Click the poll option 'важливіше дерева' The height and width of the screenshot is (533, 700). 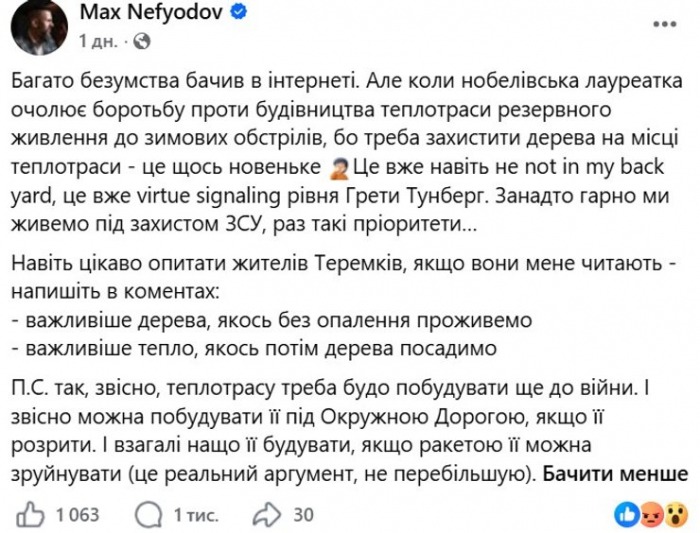pos(271,320)
